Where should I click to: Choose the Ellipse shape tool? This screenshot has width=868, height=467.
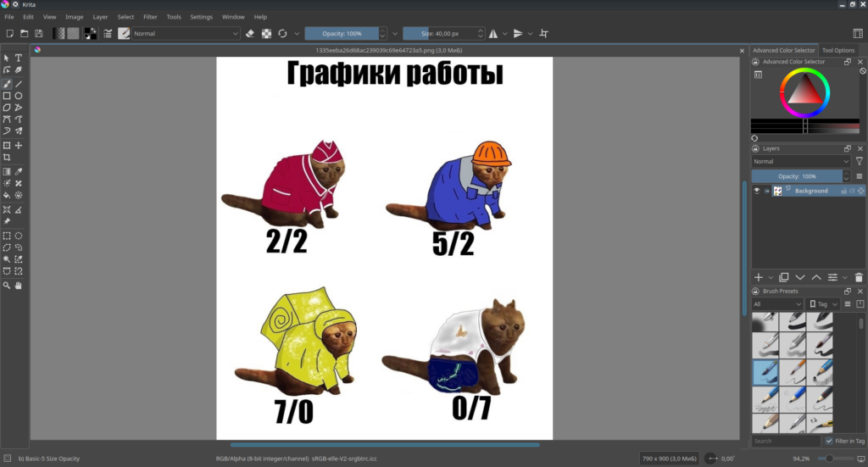pyautogui.click(x=19, y=96)
